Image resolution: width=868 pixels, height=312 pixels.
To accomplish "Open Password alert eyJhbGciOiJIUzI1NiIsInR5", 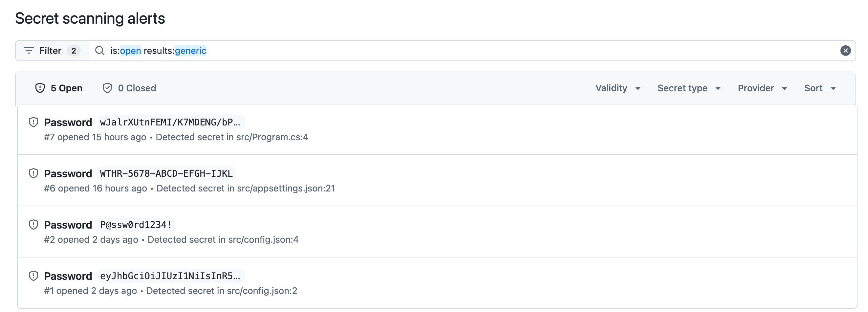I will click(x=68, y=276).
